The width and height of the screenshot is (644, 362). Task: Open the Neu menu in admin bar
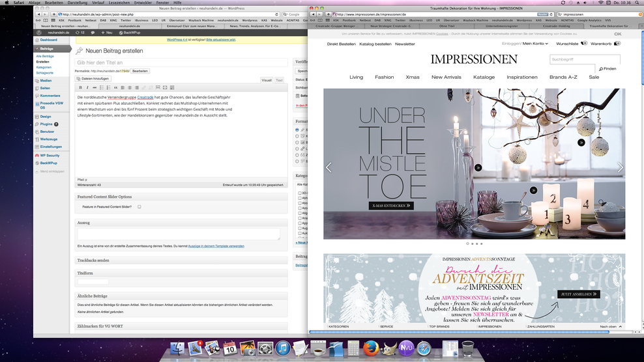107,33
